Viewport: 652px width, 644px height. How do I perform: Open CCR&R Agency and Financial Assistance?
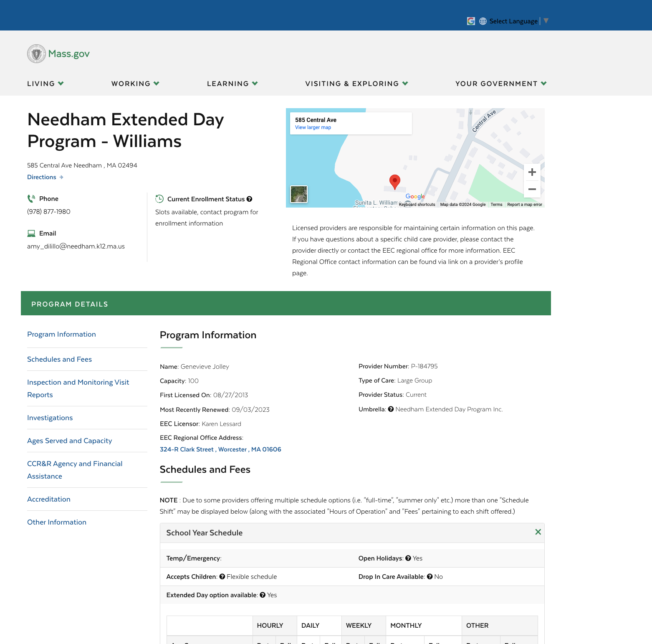[x=75, y=470]
